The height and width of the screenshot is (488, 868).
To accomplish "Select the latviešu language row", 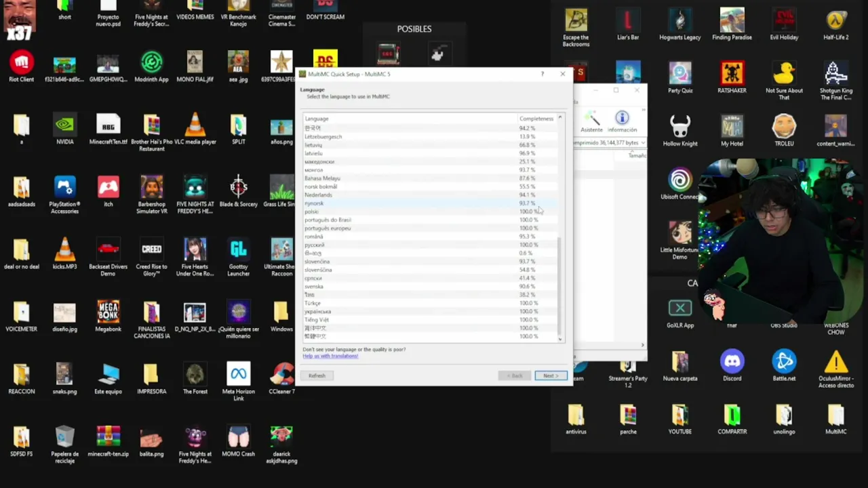I will (x=429, y=153).
